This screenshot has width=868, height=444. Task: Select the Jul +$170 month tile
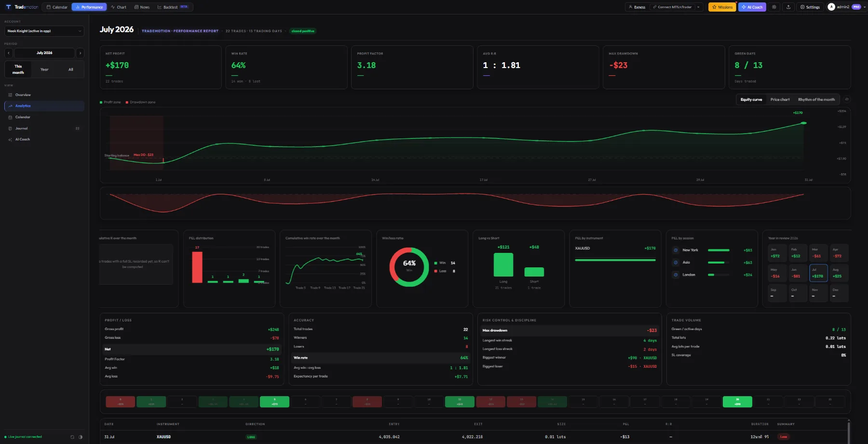[x=818, y=273]
